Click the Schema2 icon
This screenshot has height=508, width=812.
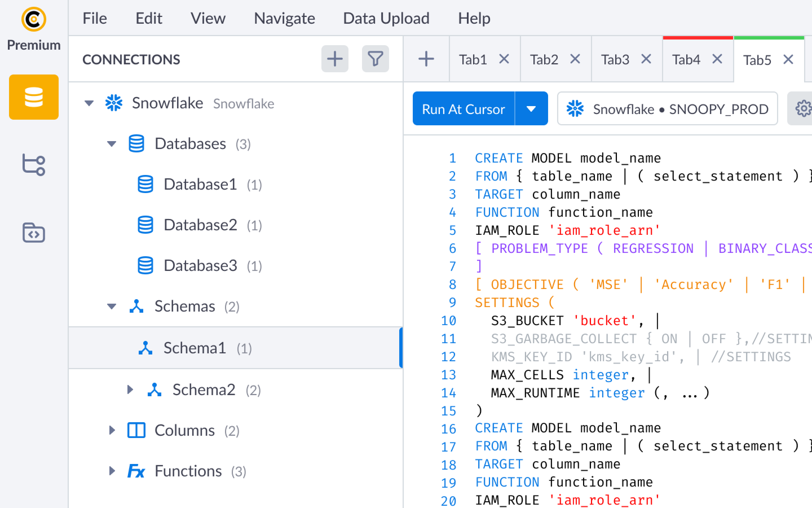[154, 389]
